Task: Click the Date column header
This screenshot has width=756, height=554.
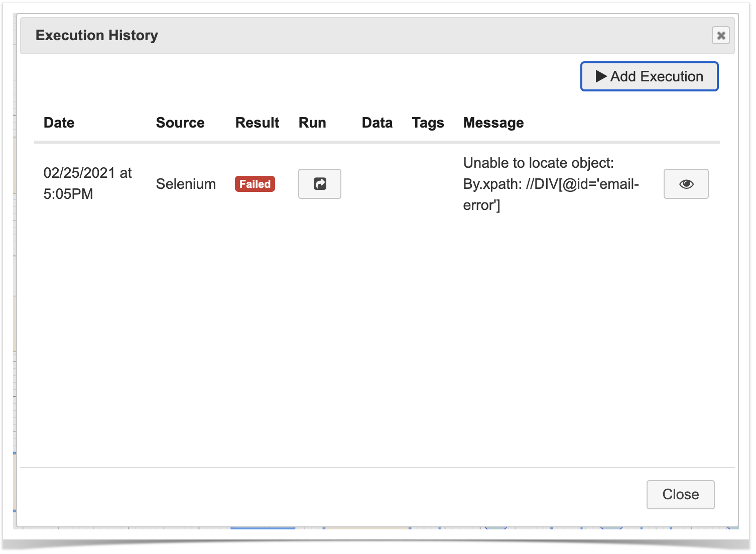Action: pos(59,123)
